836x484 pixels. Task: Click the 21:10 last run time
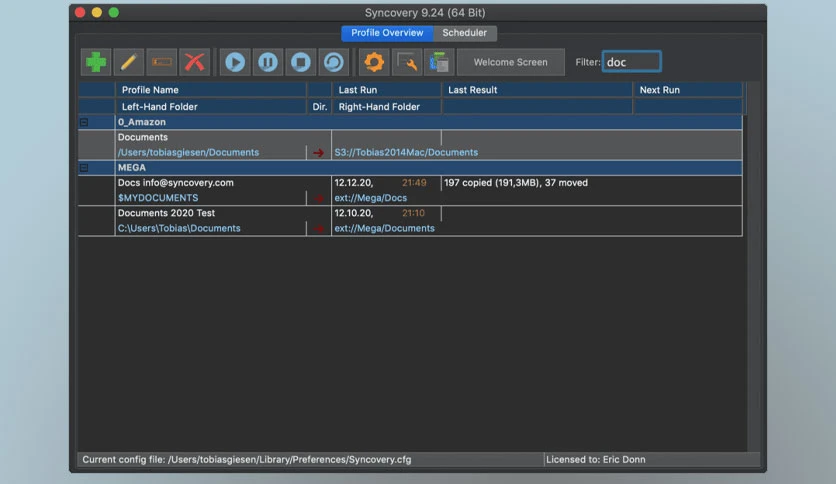point(413,213)
